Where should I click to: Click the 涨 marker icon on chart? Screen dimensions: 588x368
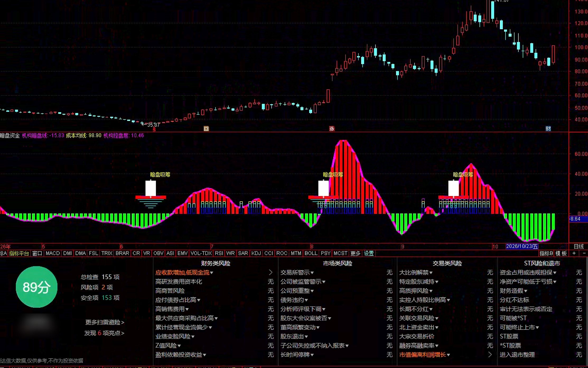332,129
